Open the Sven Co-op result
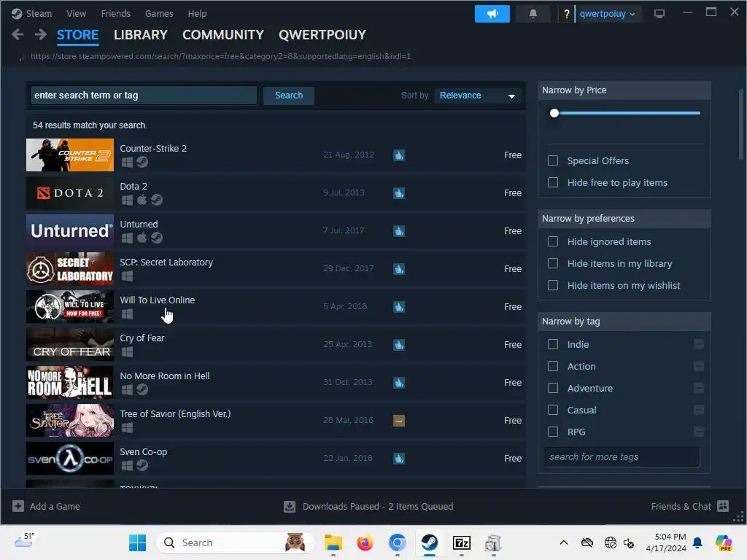Image resolution: width=747 pixels, height=560 pixels. point(276,458)
